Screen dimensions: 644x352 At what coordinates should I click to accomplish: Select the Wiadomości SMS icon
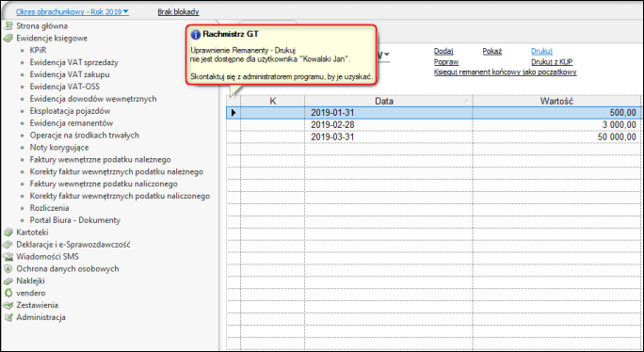(8, 257)
